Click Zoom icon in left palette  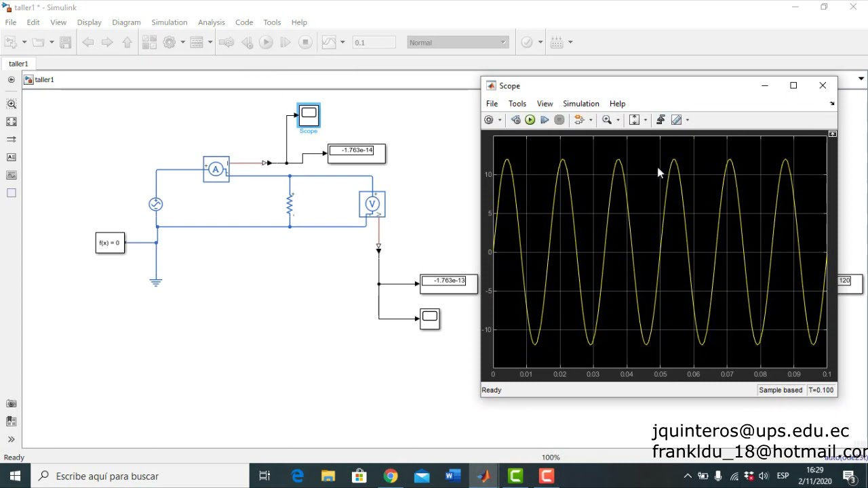tap(11, 104)
